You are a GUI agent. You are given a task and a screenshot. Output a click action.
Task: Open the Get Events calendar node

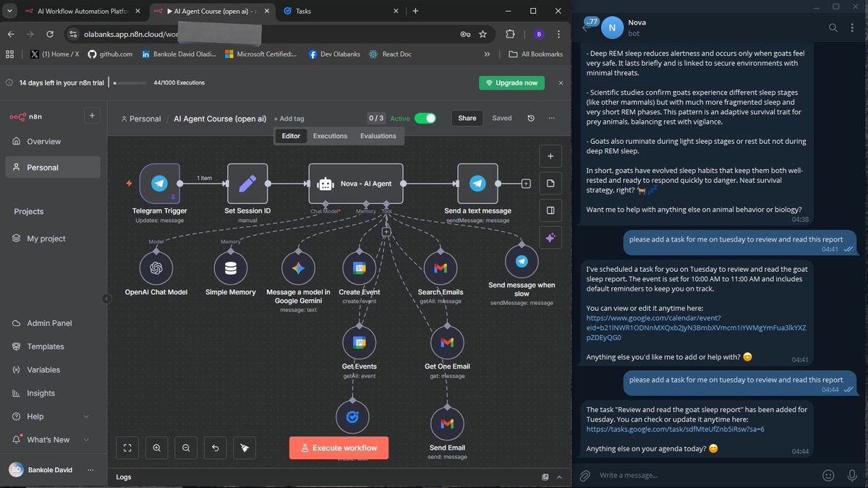359,342
